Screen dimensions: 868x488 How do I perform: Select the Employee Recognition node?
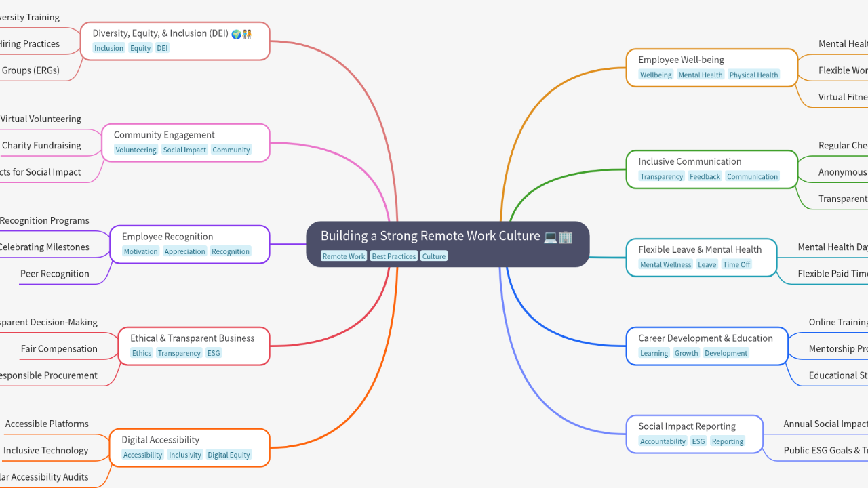coord(190,244)
